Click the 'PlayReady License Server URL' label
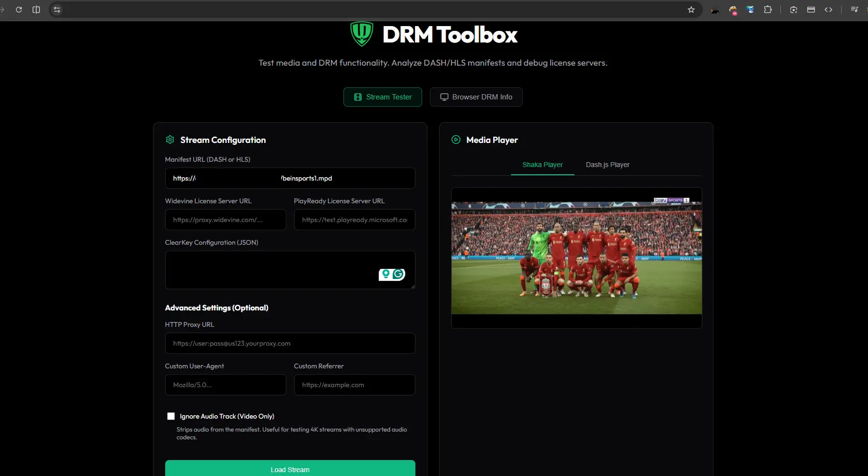868x476 pixels. pos(339,201)
